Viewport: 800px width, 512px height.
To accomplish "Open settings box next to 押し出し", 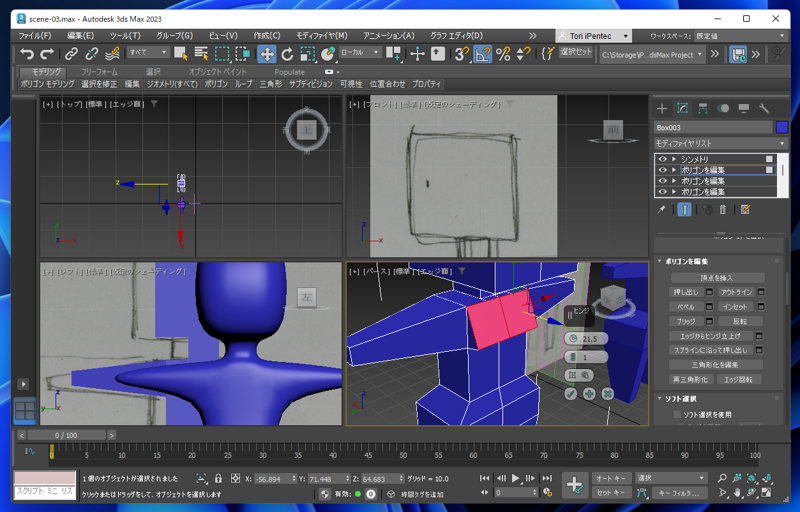I will pyautogui.click(x=709, y=292).
